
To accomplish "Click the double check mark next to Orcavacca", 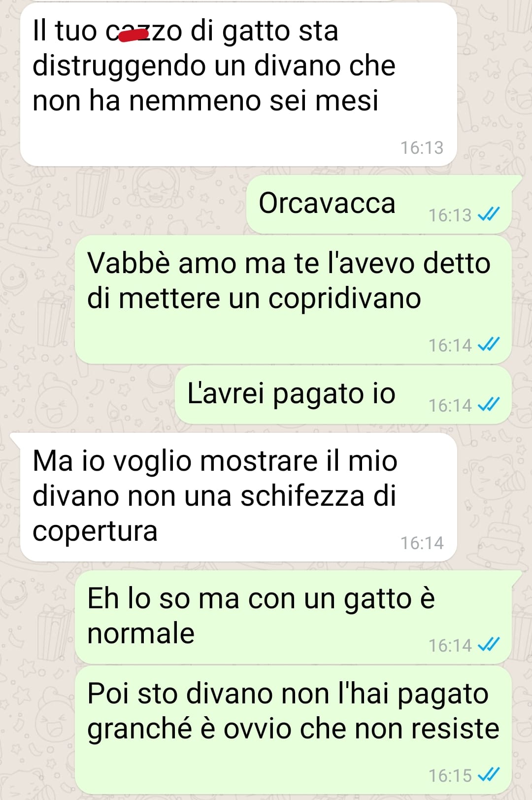I will click(489, 214).
